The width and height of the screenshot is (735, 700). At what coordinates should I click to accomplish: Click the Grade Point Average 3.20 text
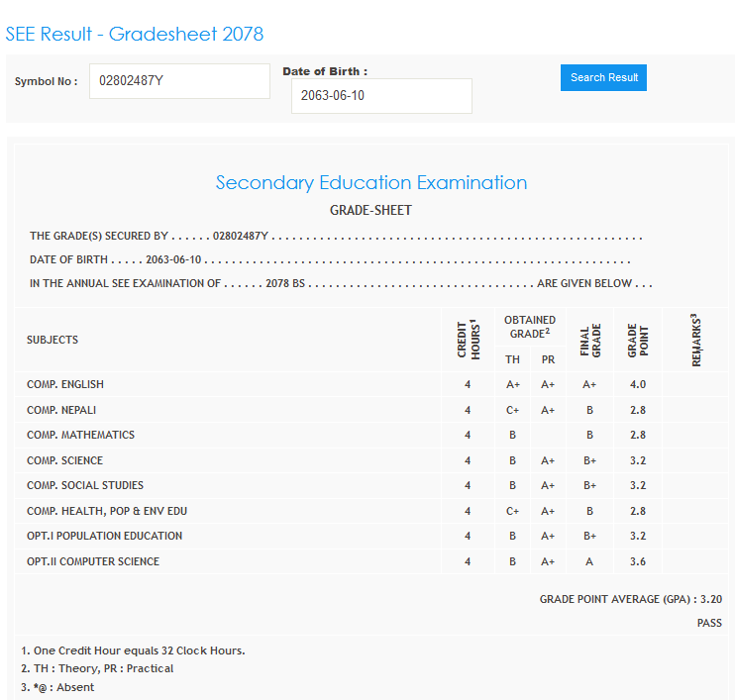coord(630,599)
